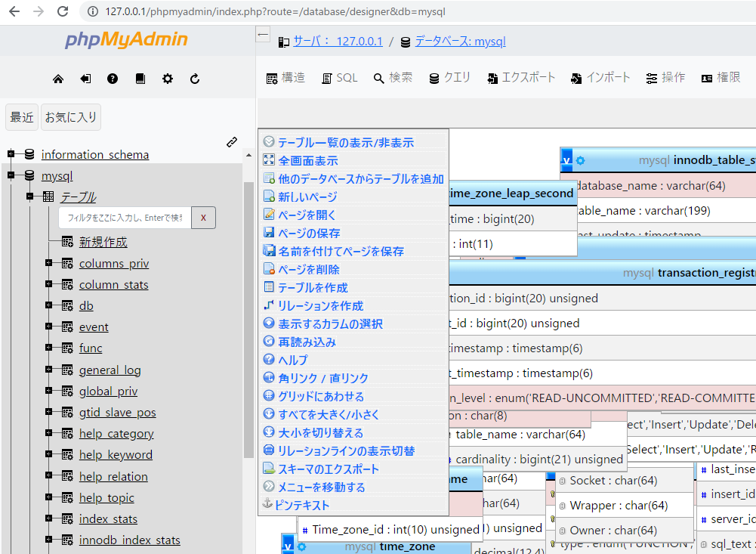
Task: Open the 検索 tab
Action: tap(393, 78)
